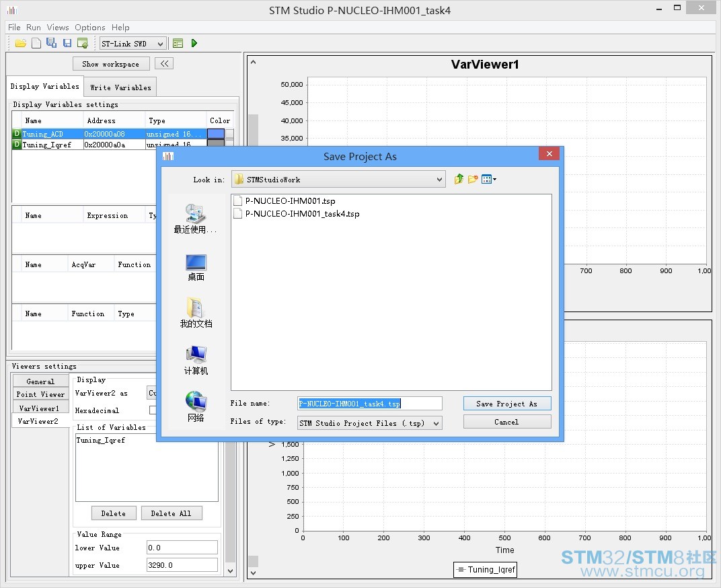Create a new project with the blank page icon
The width and height of the screenshot is (721, 588).
tap(36, 43)
